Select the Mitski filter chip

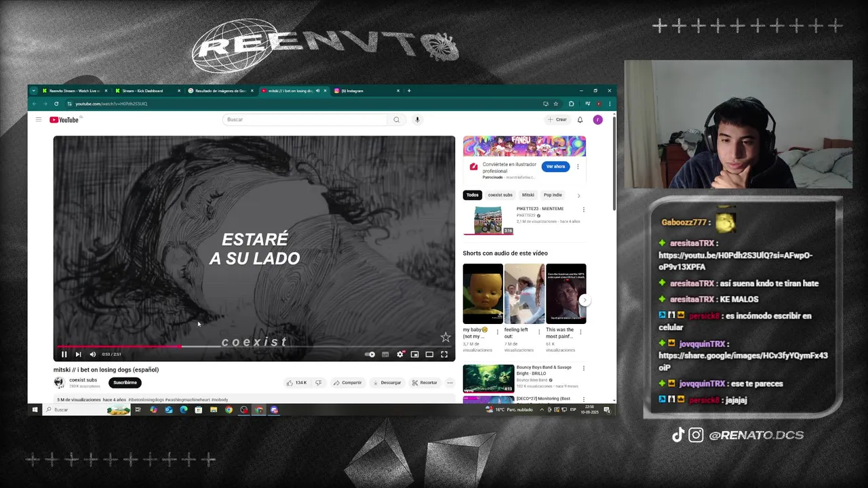(528, 195)
